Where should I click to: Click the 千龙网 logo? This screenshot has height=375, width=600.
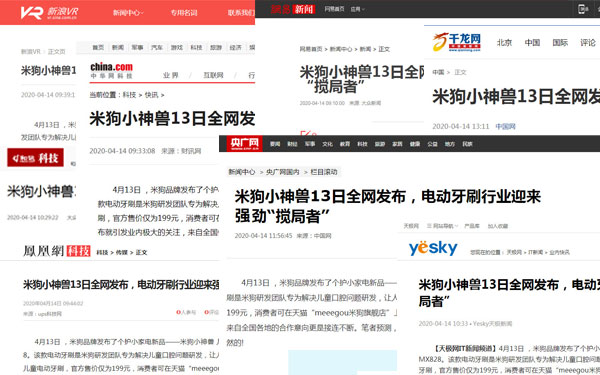pyautogui.click(x=457, y=42)
